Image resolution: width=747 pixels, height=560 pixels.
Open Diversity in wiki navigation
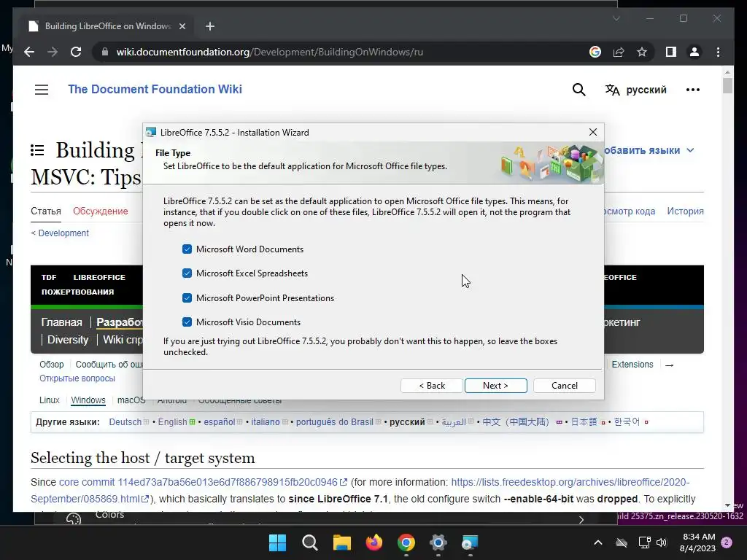68,340
